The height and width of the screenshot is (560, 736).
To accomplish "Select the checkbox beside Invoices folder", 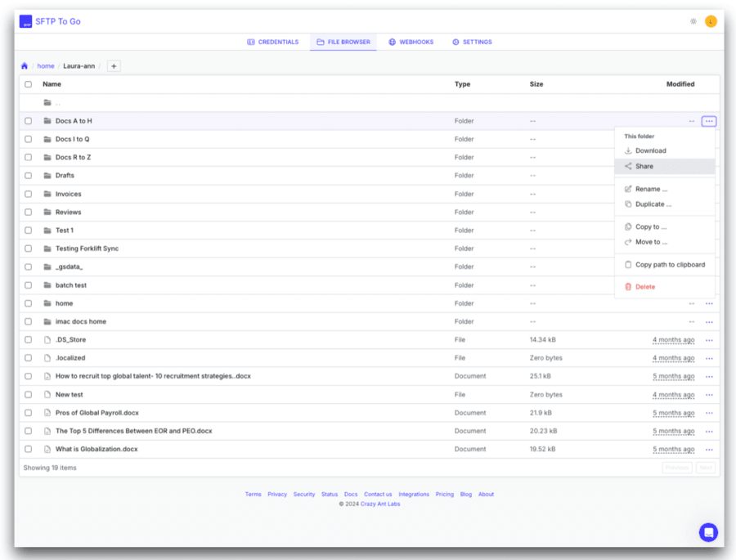I will [28, 194].
